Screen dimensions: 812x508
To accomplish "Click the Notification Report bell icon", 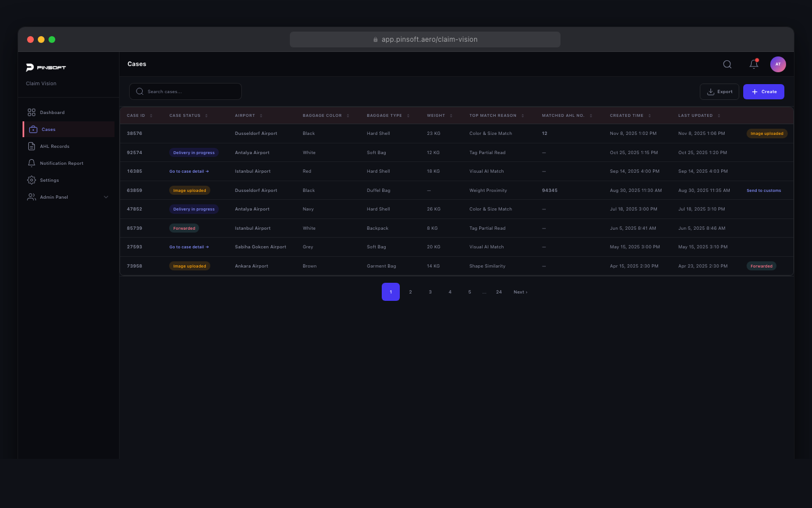I will coord(32,163).
